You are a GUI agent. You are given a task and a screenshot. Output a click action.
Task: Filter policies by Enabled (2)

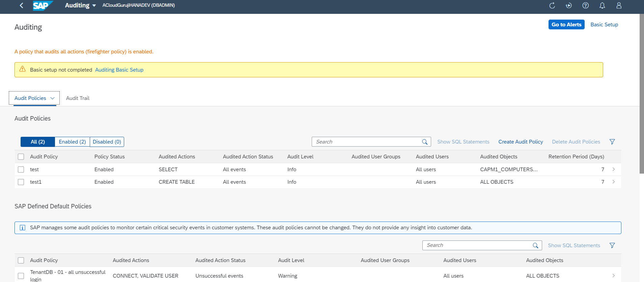(72, 142)
